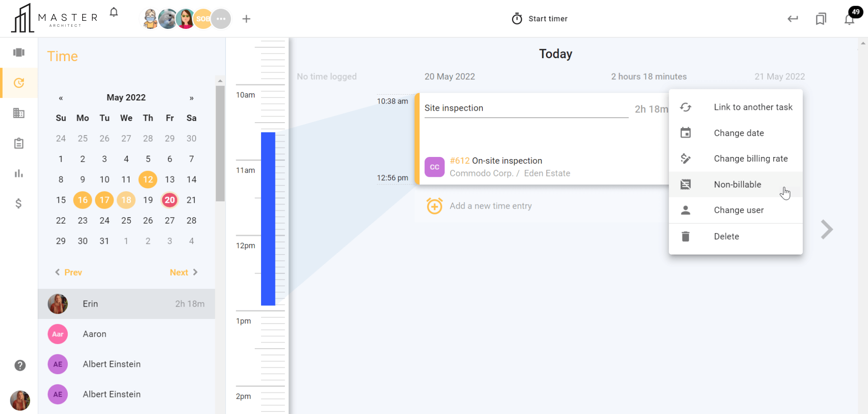Choose Link to another task

coord(736,107)
